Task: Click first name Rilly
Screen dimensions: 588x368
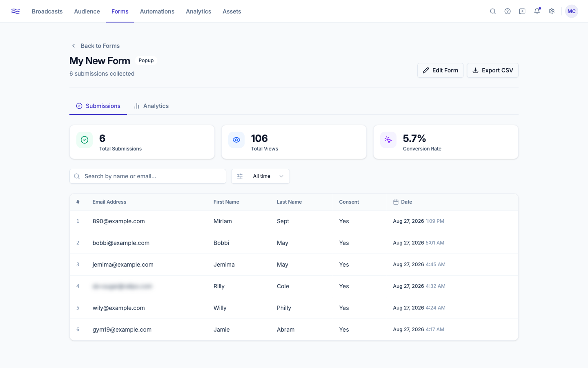Action: [x=219, y=286]
